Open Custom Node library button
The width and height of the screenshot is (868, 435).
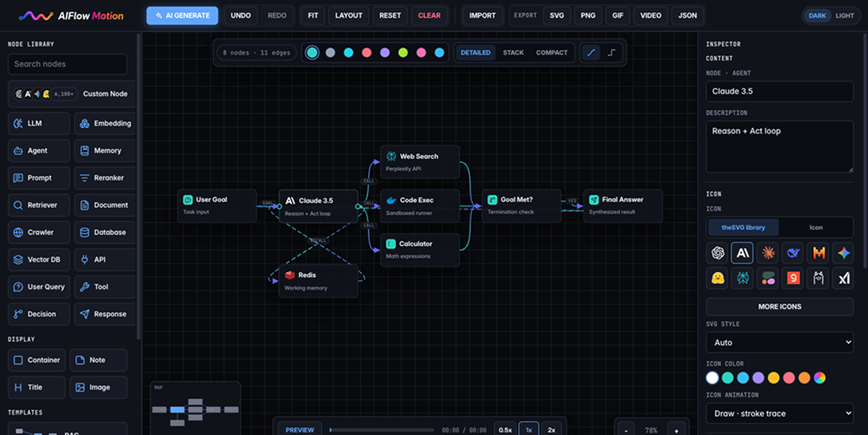point(71,94)
